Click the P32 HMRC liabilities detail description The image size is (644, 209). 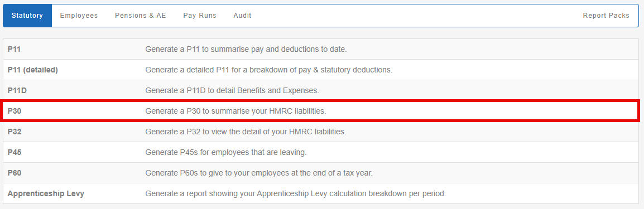coord(246,132)
